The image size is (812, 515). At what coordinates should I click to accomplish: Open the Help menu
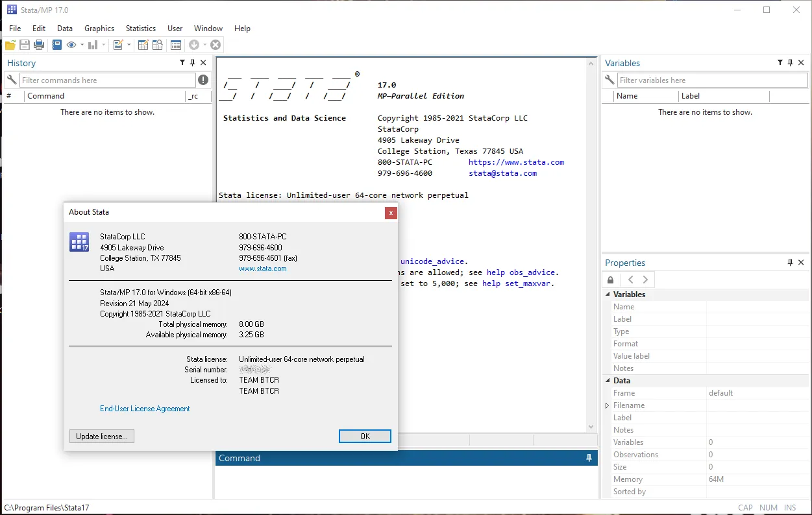pos(242,29)
